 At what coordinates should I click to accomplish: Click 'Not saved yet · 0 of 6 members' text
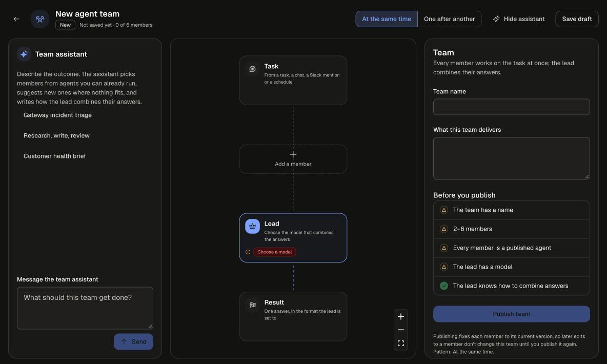click(116, 25)
